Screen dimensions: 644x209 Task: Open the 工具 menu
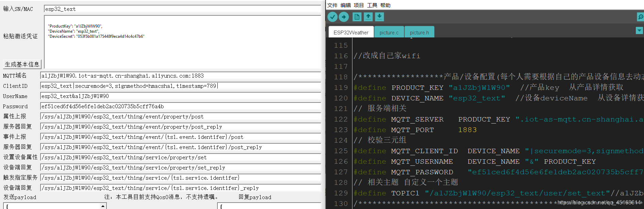(372, 5)
